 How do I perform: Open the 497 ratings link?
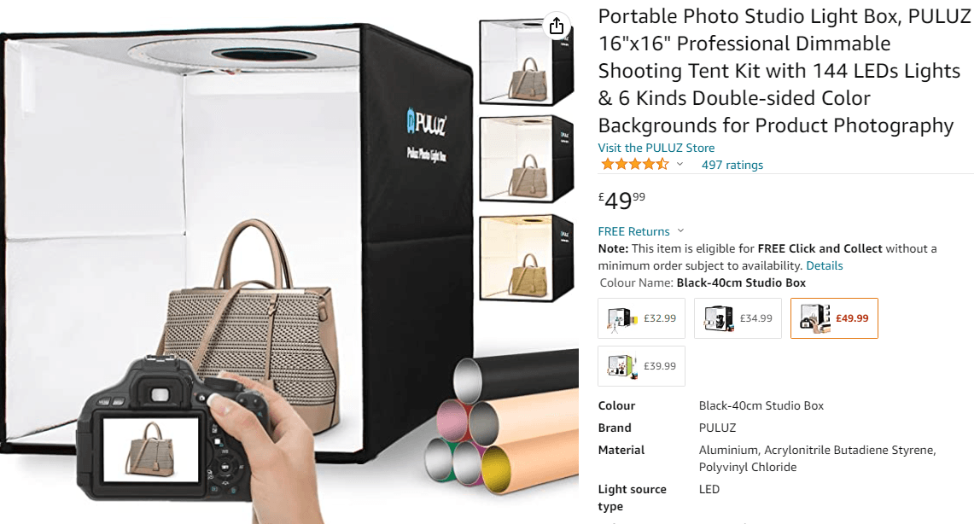click(x=732, y=165)
